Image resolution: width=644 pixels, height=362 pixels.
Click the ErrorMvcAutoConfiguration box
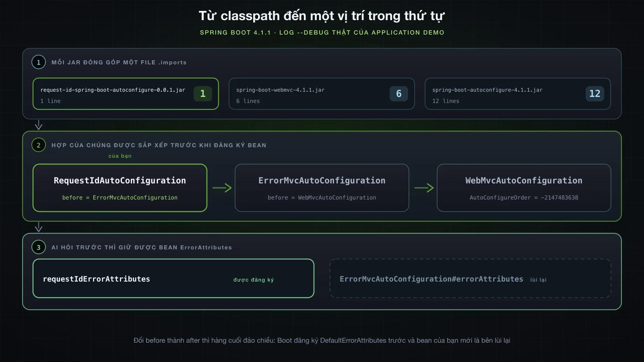322,188
